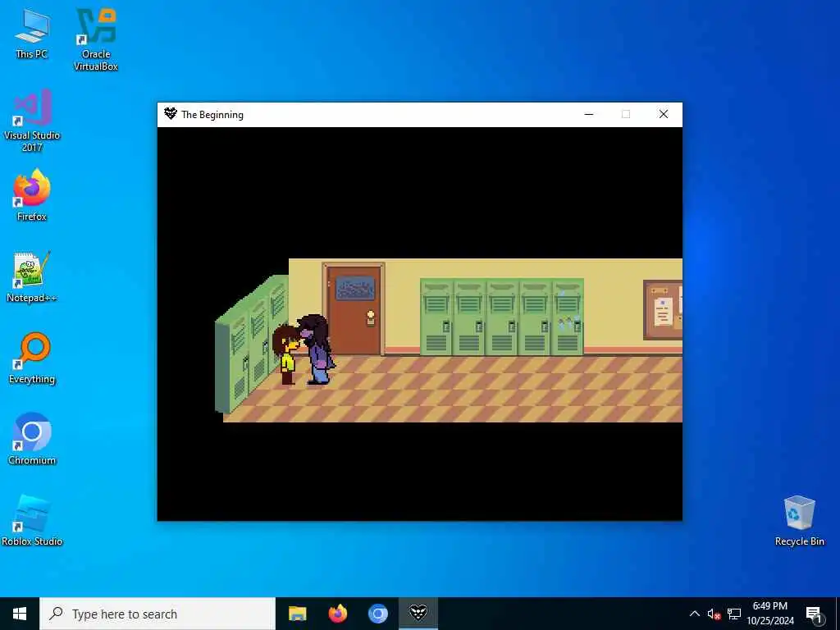840x630 pixels.
Task: Open the Windows Start menu
Action: [20, 614]
